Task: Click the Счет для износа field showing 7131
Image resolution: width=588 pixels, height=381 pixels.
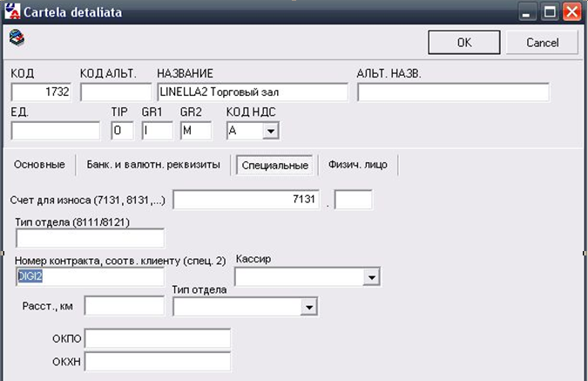Action: [x=247, y=200]
